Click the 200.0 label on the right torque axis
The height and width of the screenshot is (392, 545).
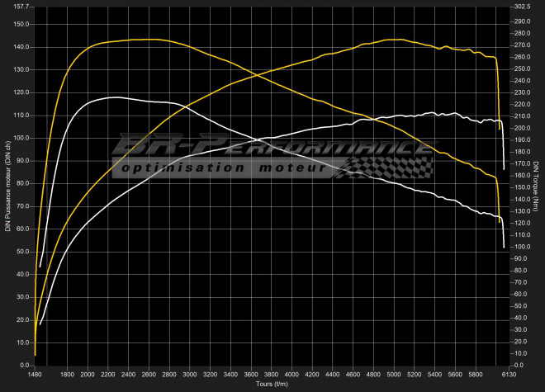(520, 129)
